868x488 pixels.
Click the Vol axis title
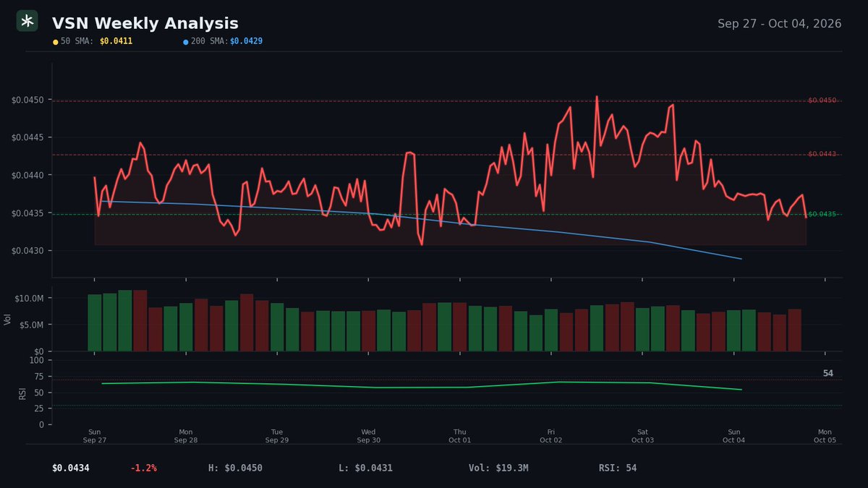[8, 319]
